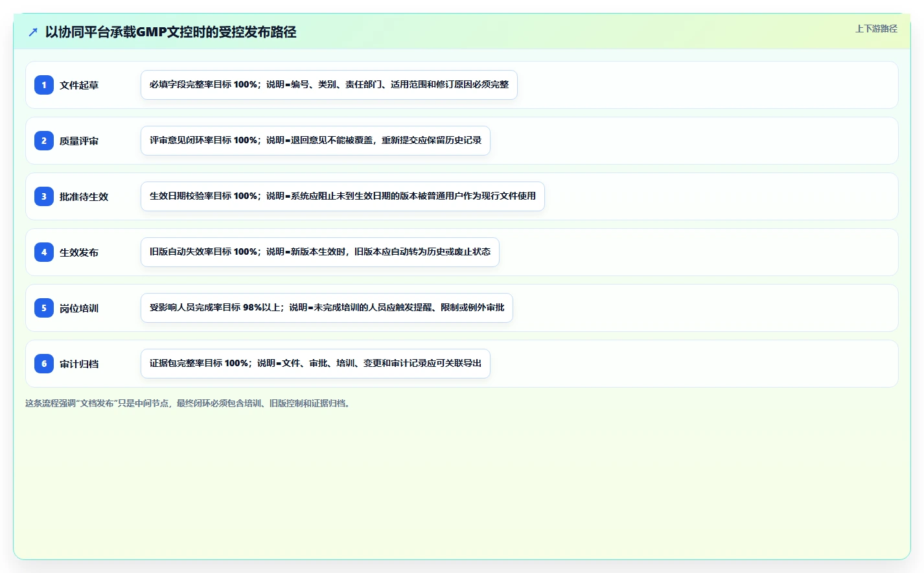This screenshot has width=924, height=573.
Task: Select the 文件起草 step label
Action: coord(79,85)
